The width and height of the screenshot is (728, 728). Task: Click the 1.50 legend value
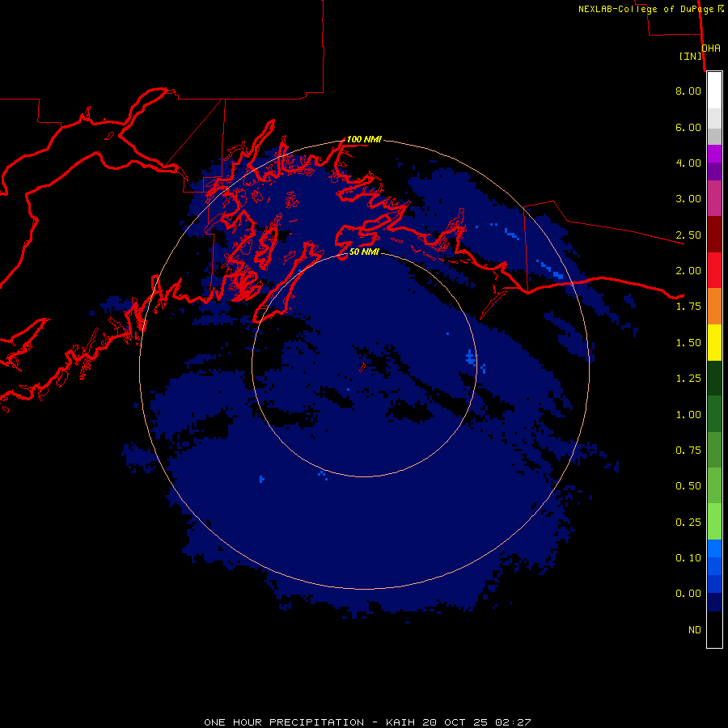tap(688, 343)
